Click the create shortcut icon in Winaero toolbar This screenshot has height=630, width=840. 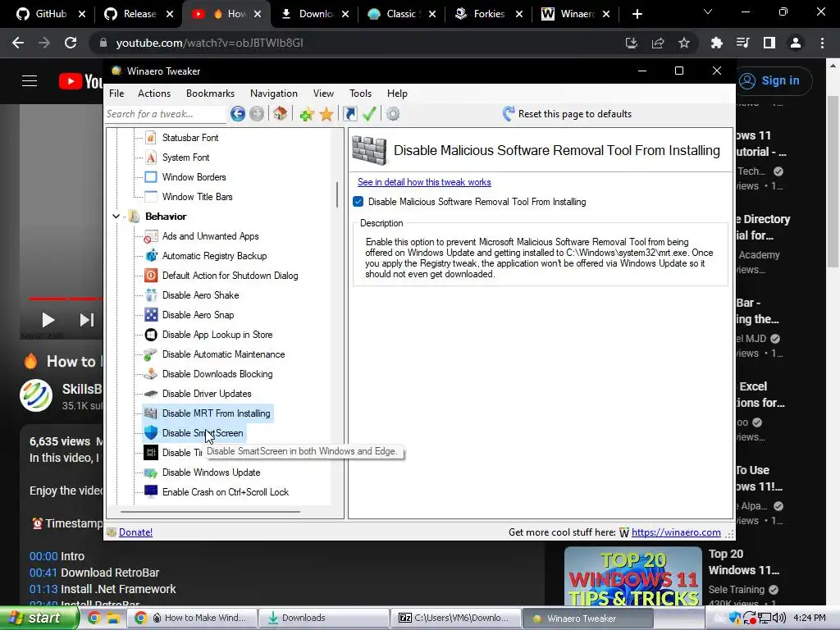[x=349, y=113]
